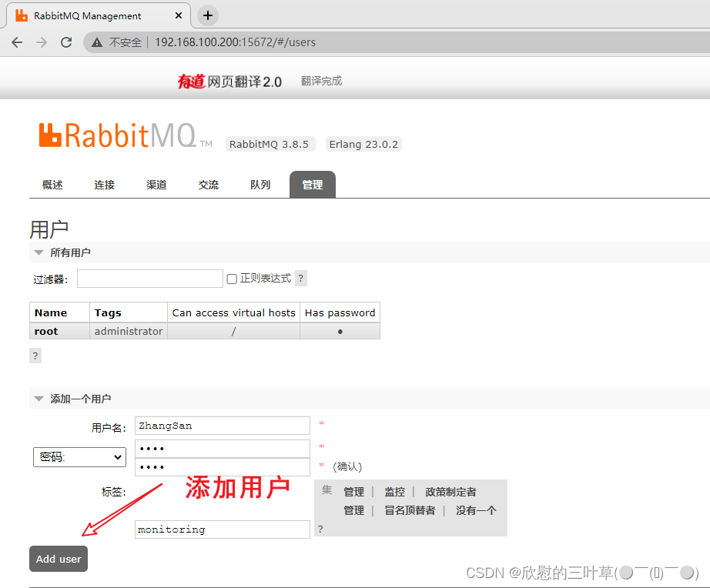Click the 用户名 field containing ZhangSan
Screen dimensions: 710x588
point(223,426)
